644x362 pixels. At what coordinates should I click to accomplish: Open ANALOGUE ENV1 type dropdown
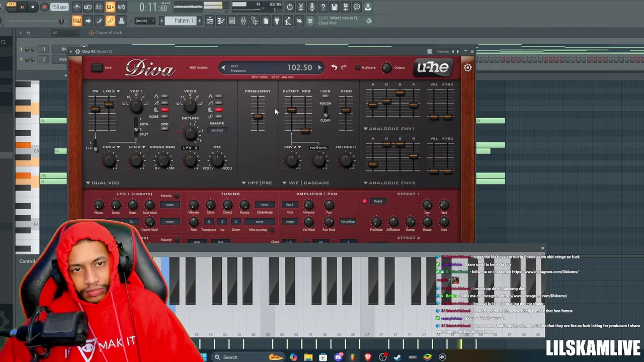click(x=389, y=129)
